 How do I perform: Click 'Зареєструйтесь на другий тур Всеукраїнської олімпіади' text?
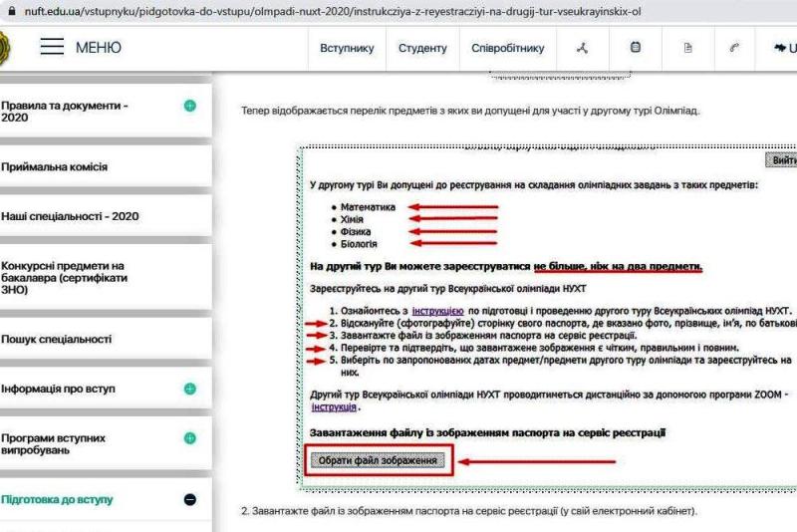click(447, 289)
